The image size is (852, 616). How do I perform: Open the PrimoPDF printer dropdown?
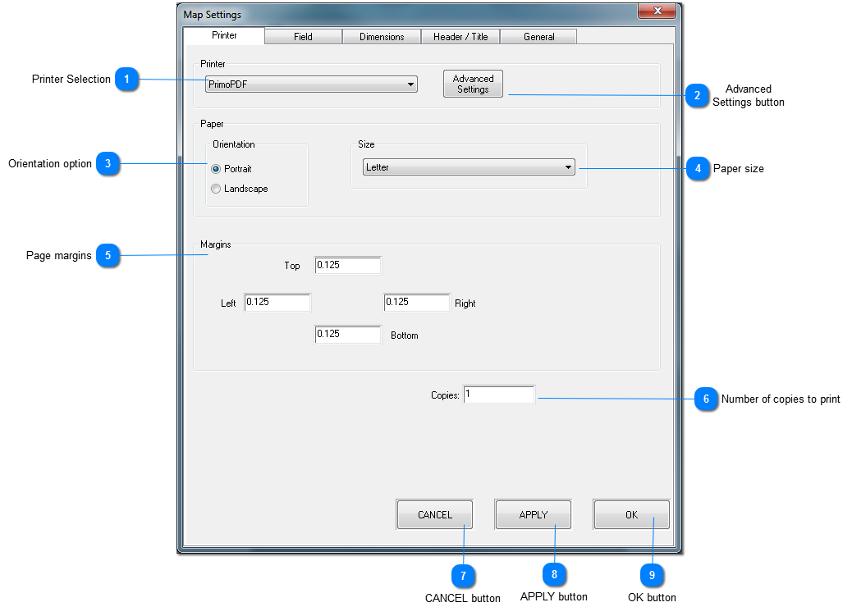(311, 84)
